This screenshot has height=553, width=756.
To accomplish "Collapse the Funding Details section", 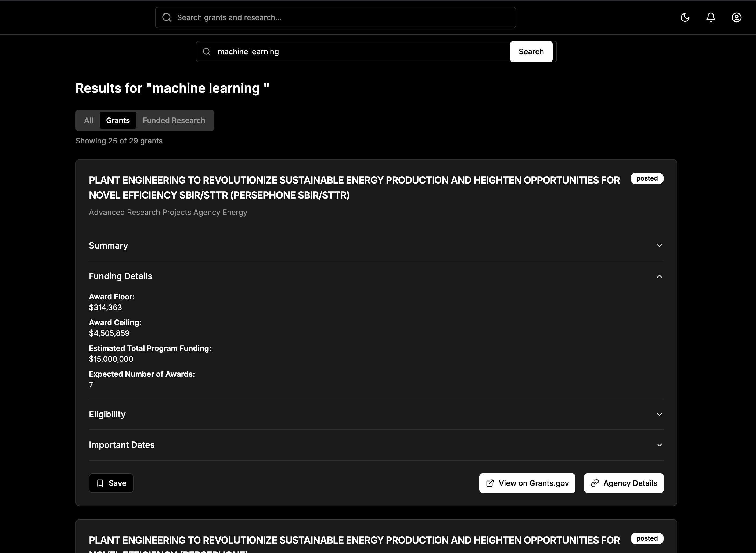I will tap(659, 276).
